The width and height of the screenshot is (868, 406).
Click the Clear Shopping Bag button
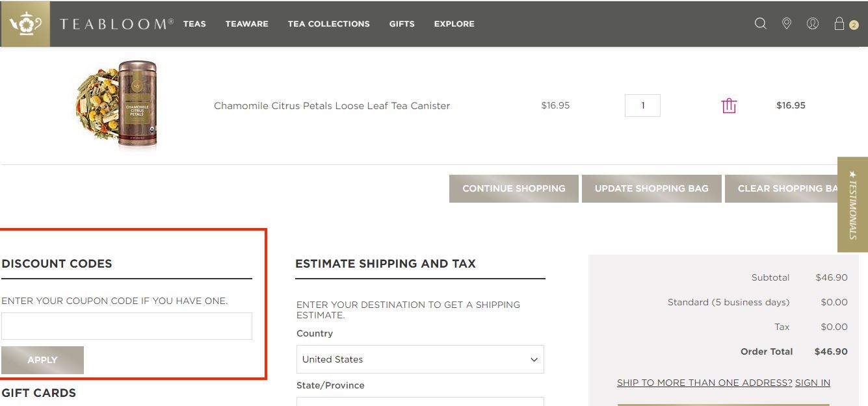pyautogui.click(x=787, y=188)
